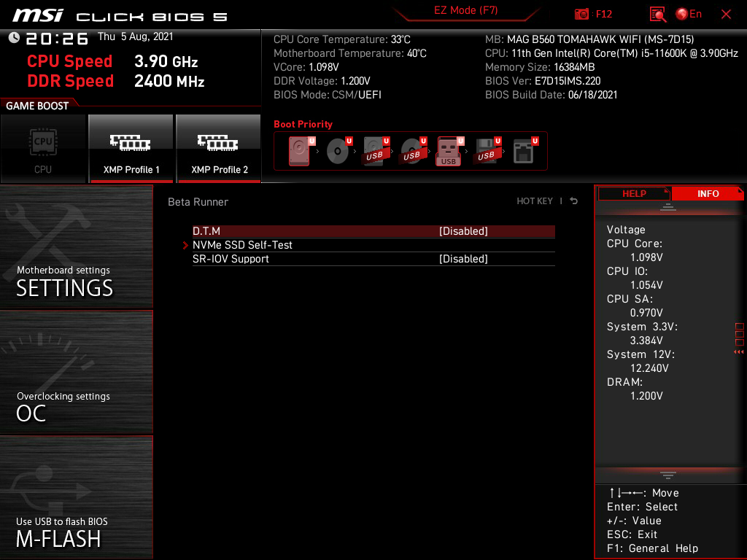This screenshot has width=747, height=560.
Task: Click the CPU Speed 3.90 GHz value
Action: (166, 61)
